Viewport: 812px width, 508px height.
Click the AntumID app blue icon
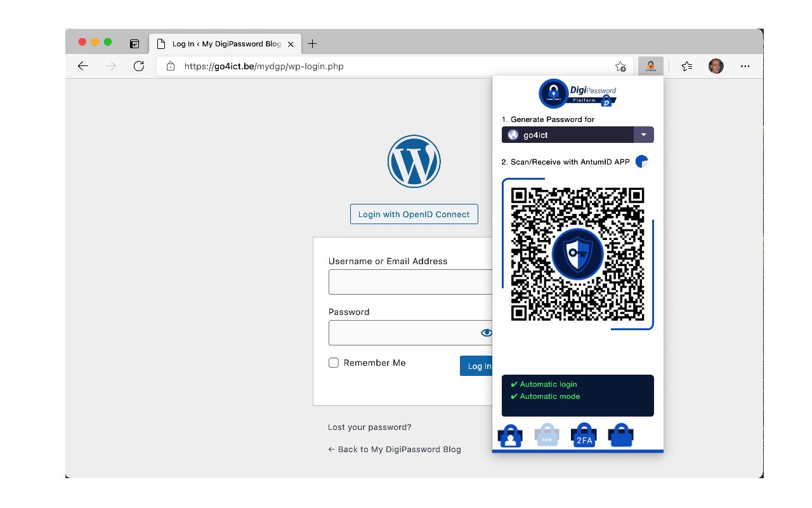[x=642, y=161]
